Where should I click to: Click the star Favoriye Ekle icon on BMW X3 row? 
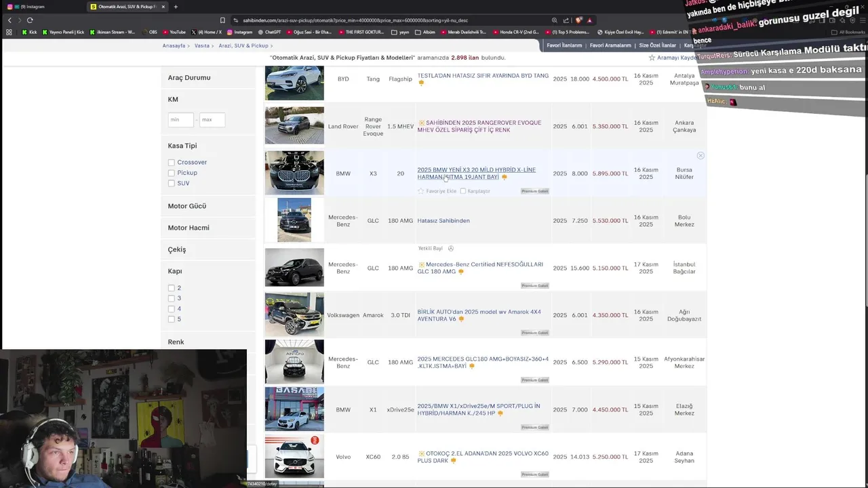click(x=421, y=191)
